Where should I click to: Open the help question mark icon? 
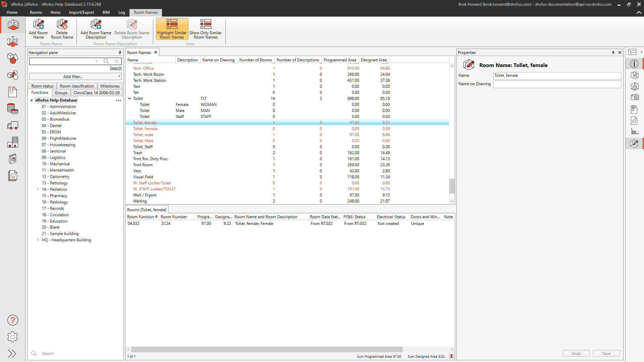click(12, 320)
